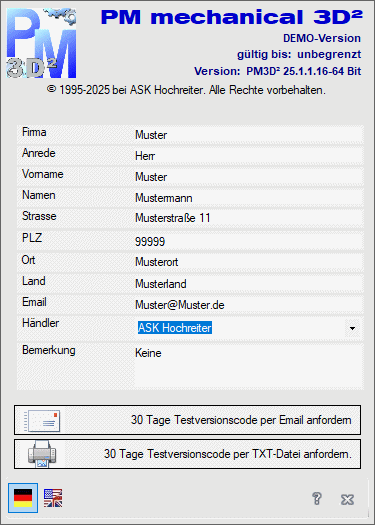Click the PLZ field with 99999
This screenshot has width=375, height=525.
pos(248,241)
